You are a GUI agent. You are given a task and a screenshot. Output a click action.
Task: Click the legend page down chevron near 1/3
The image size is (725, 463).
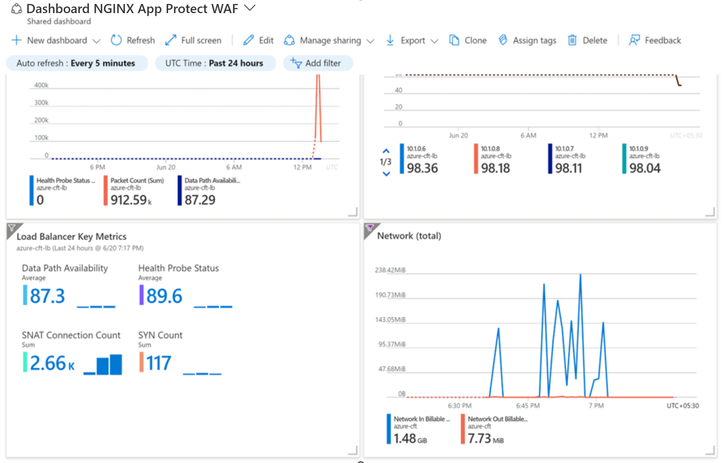click(x=386, y=174)
